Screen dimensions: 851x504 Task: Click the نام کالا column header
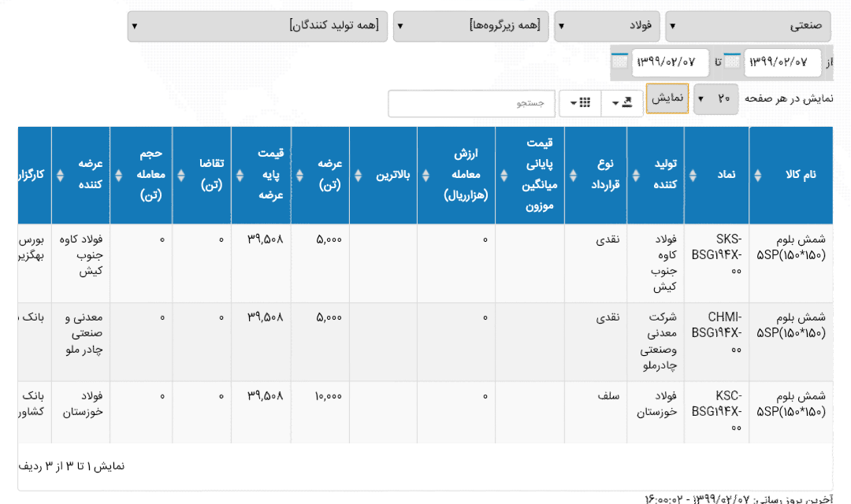click(x=791, y=176)
